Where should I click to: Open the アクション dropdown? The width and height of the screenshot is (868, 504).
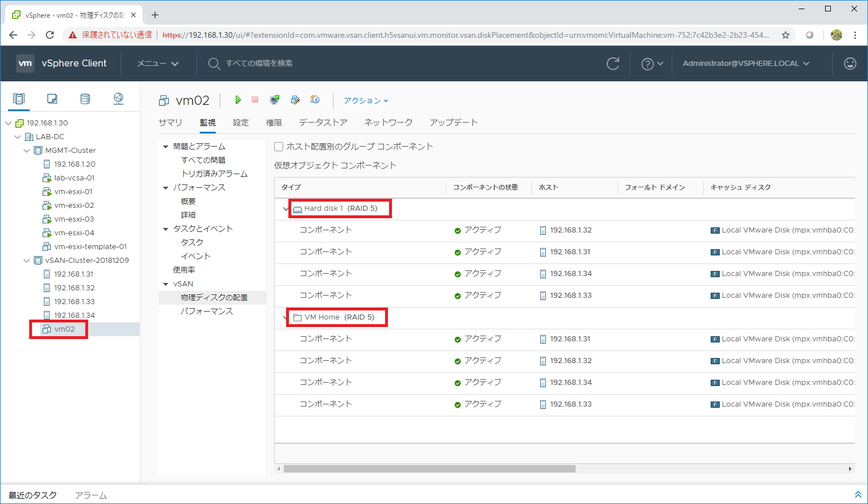click(366, 100)
